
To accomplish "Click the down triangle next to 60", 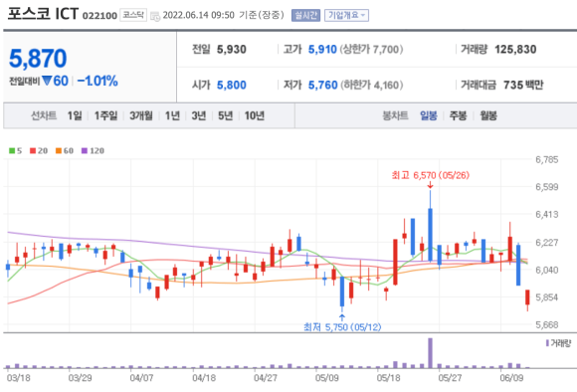I will 47,81.
